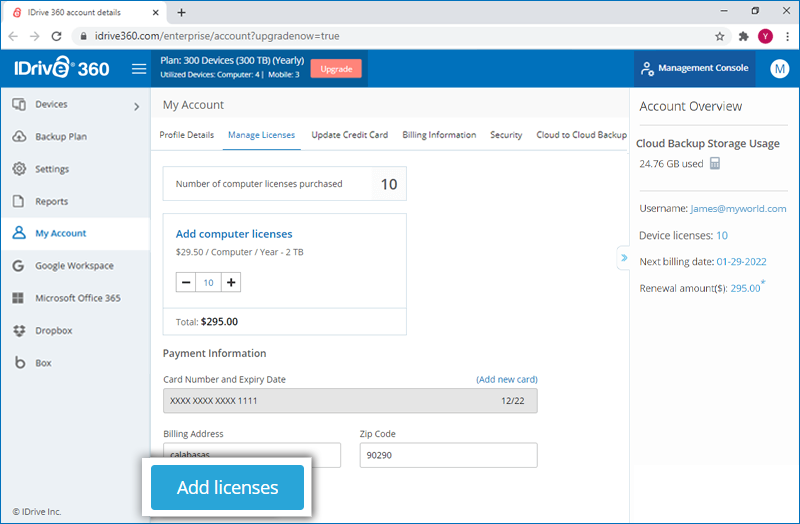This screenshot has height=524, width=800.
Task: Decrease computer license count with minus
Action: (x=186, y=283)
